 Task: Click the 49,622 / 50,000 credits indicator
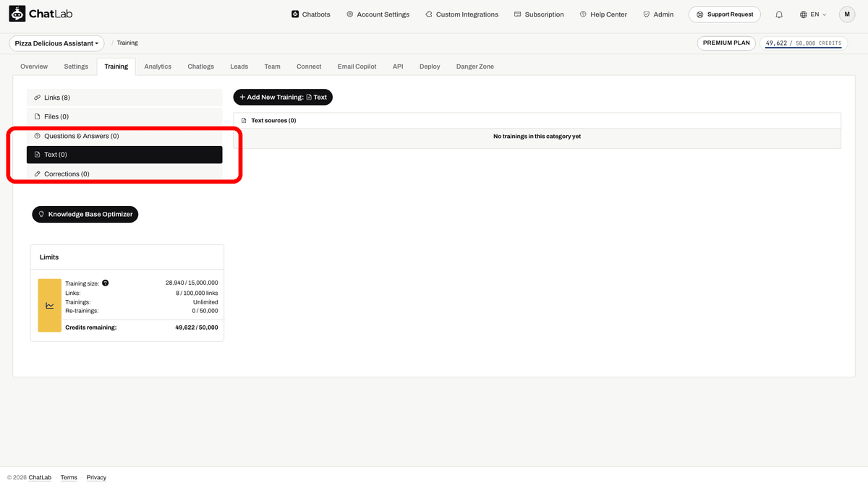803,43
